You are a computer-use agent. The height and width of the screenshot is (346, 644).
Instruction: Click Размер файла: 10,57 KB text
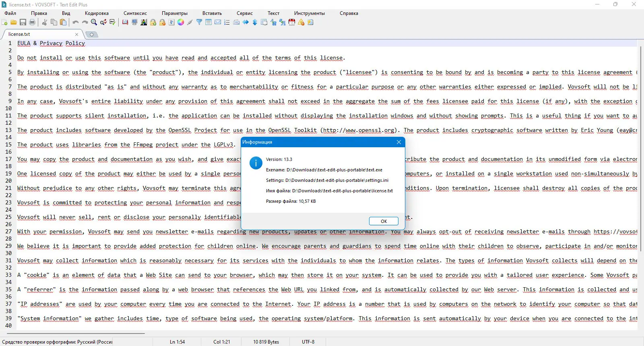coord(291,201)
